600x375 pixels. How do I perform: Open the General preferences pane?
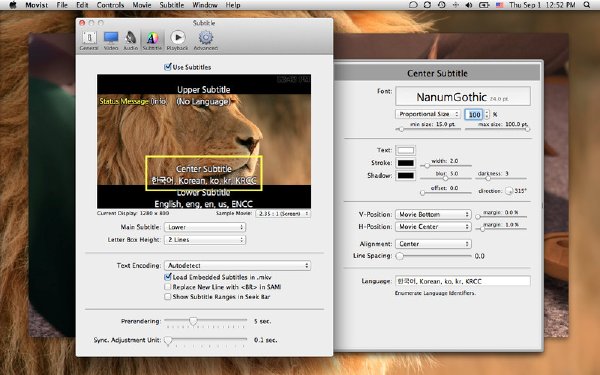pyautogui.click(x=89, y=41)
